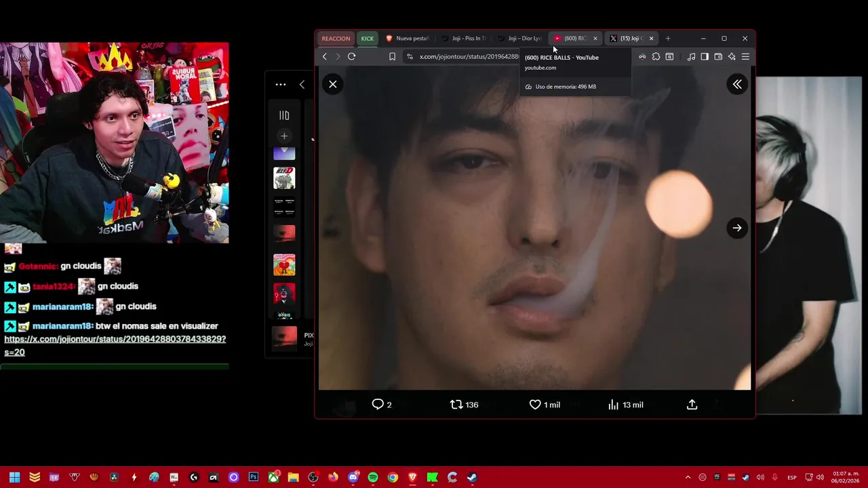
Task: Change ESP keyboard language in tray
Action: click(x=791, y=477)
